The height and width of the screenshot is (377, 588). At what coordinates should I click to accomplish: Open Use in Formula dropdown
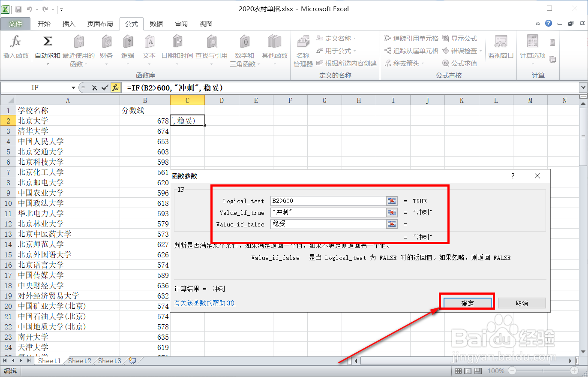click(x=355, y=51)
